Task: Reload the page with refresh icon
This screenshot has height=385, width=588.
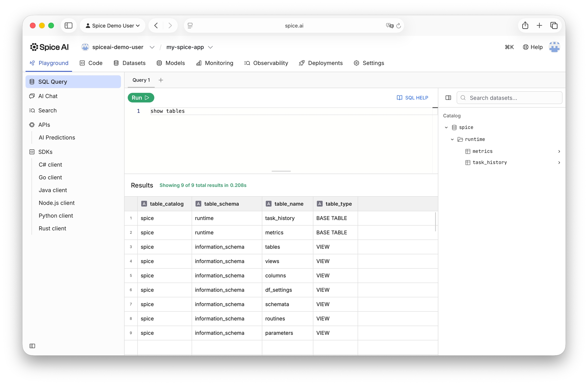Action: click(x=399, y=25)
